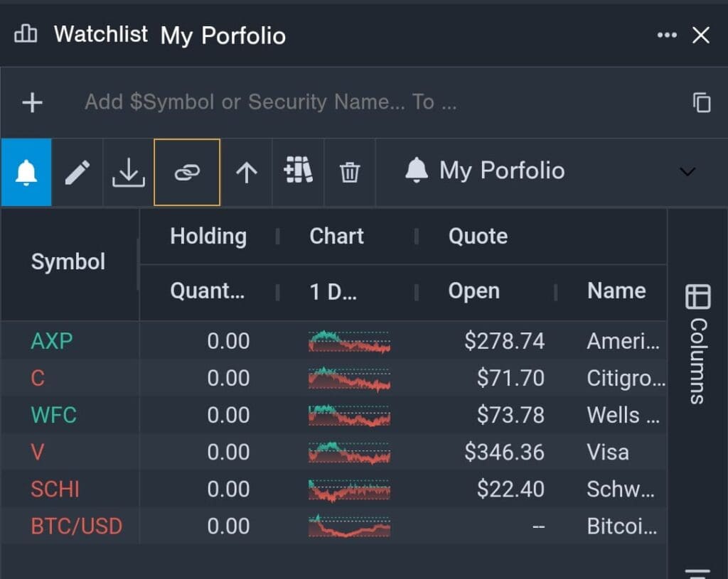
Task: Open the add-to-library icon
Action: pyautogui.click(x=298, y=171)
